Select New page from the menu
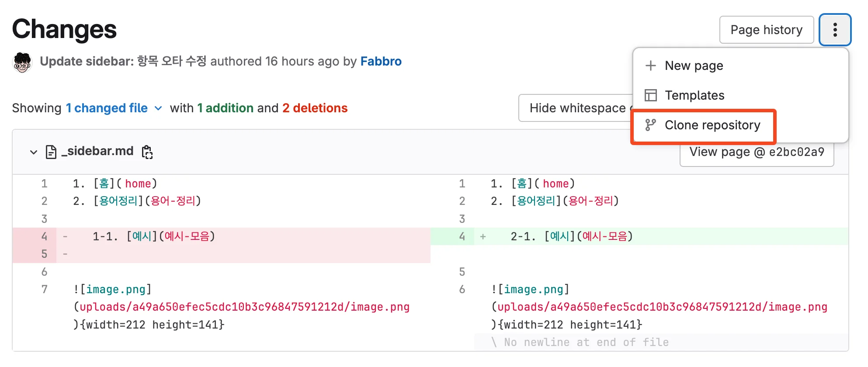 (694, 66)
